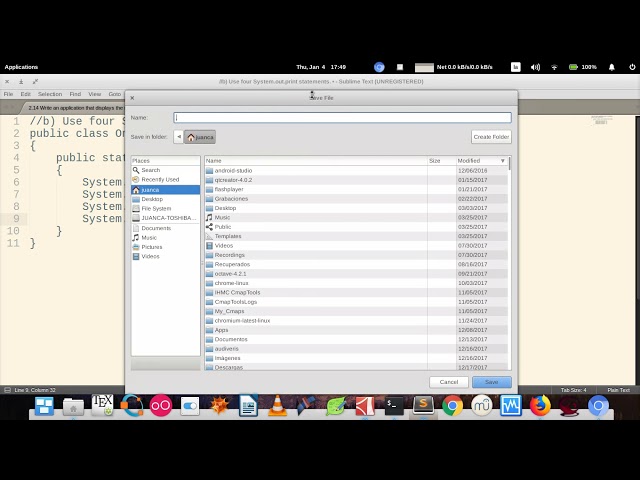Launch the TeX editor from the dock

click(102, 405)
